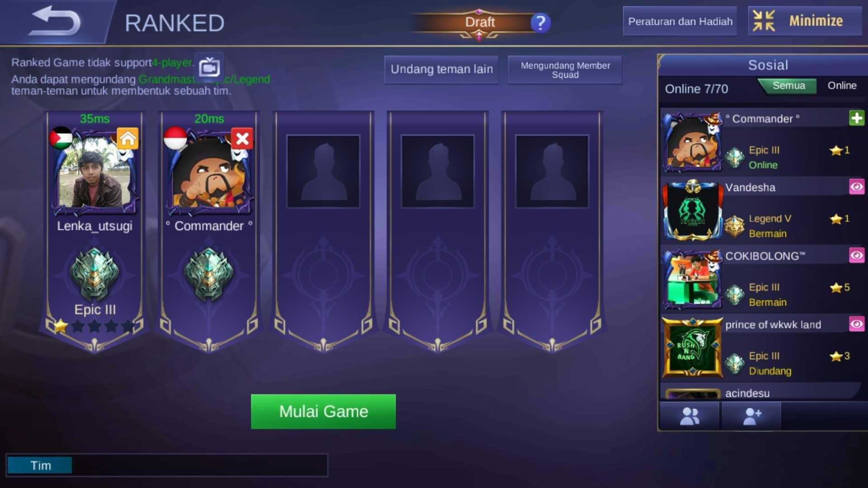Switch to the Online filter tab
The image size is (868, 488).
coord(842,86)
